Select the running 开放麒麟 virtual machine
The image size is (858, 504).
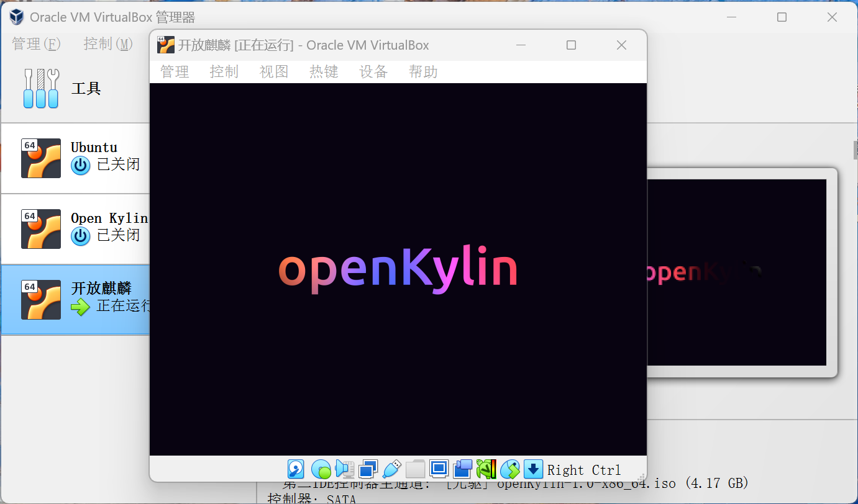(x=75, y=300)
